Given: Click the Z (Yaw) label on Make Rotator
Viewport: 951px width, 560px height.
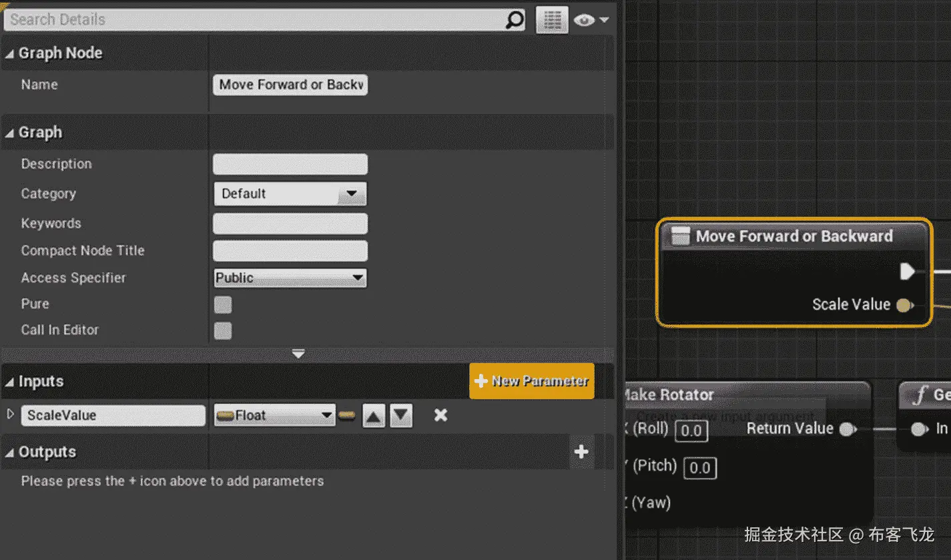Looking at the screenshot, I should point(648,503).
